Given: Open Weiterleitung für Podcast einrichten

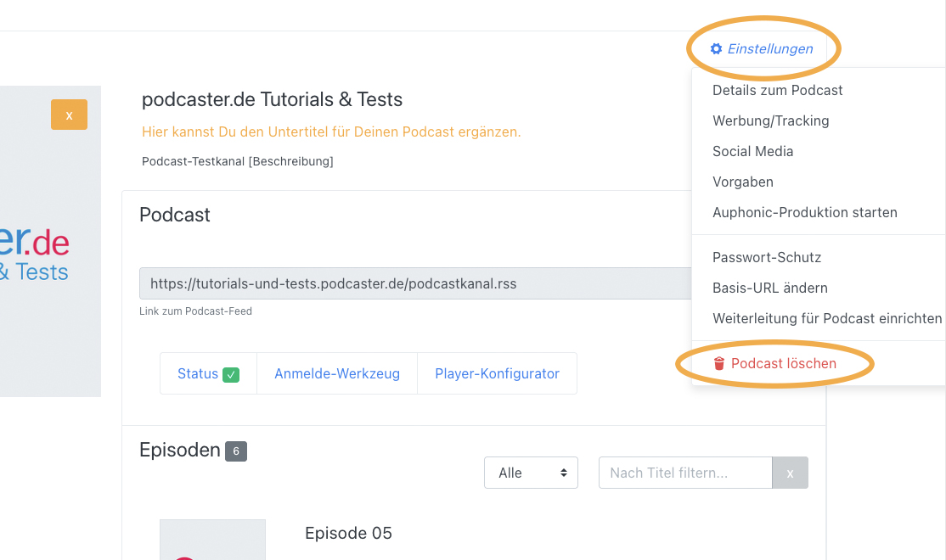Looking at the screenshot, I should point(826,318).
